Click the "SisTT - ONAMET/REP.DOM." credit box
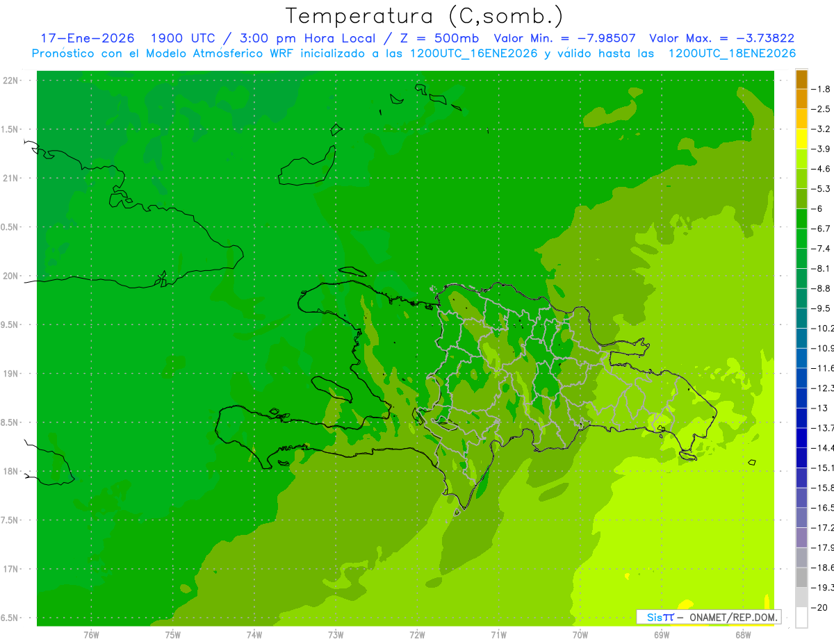 [x=708, y=617]
